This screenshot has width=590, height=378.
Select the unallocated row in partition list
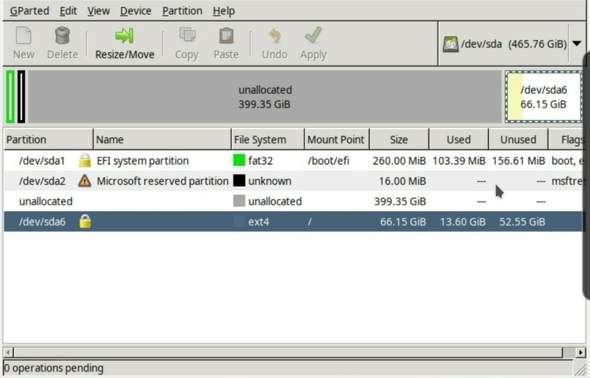[x=293, y=201]
